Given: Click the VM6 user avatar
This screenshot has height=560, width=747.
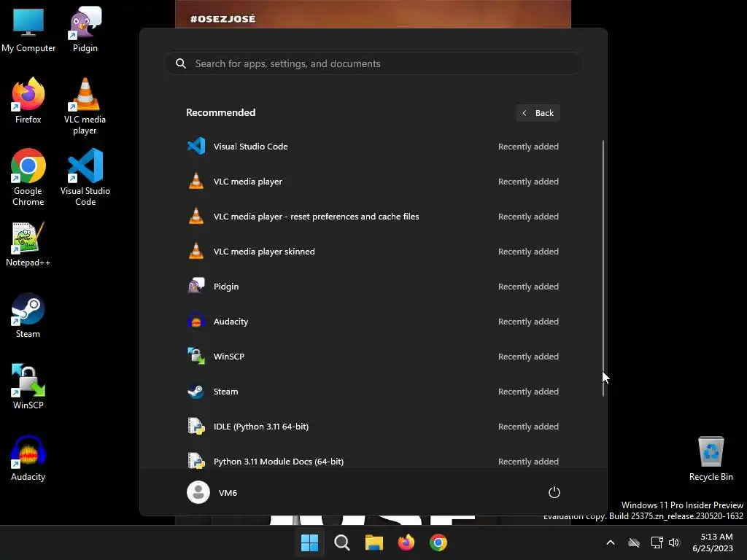Looking at the screenshot, I should click(x=198, y=492).
